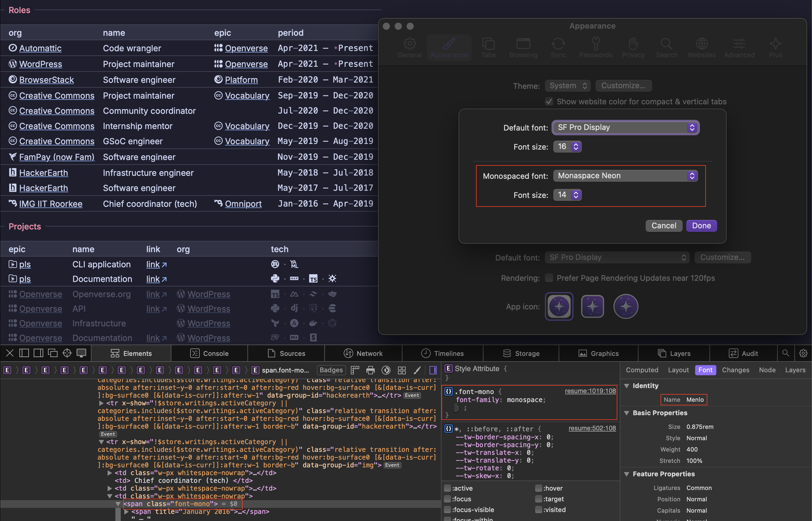Enable the :hover pseudo-class checkbox
812x521 pixels.
(x=538, y=488)
